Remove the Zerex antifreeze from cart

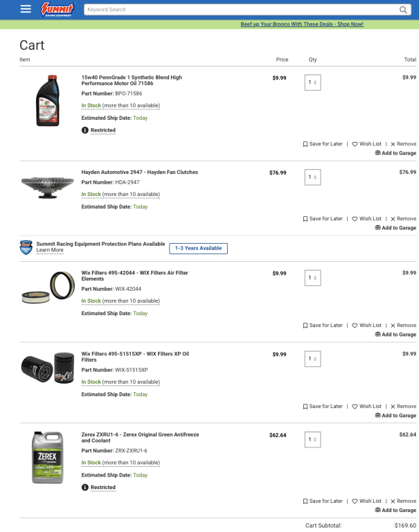pyautogui.click(x=403, y=501)
